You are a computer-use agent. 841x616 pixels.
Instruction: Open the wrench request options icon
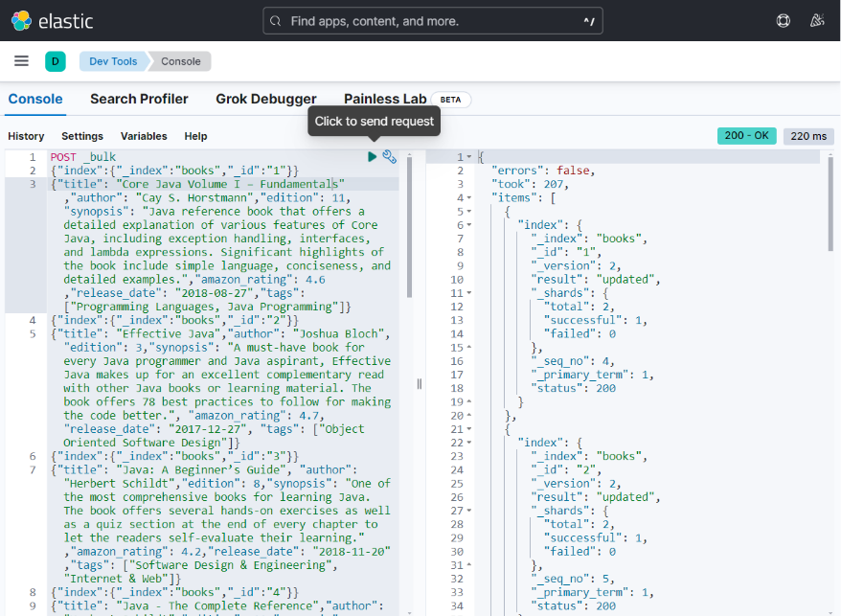[x=390, y=157]
